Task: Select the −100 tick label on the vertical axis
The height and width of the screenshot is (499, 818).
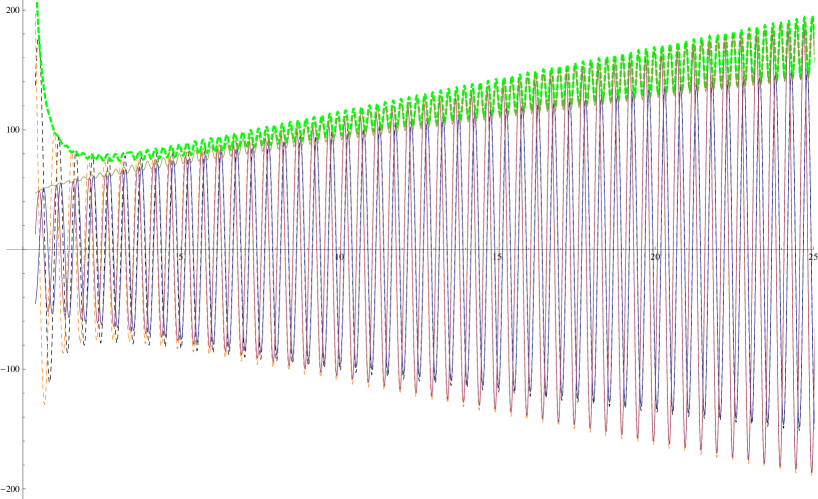Action: click(x=11, y=369)
